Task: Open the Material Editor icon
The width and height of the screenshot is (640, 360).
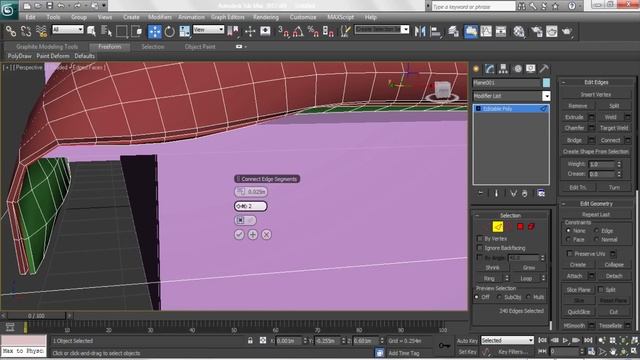Action: (x=519, y=31)
